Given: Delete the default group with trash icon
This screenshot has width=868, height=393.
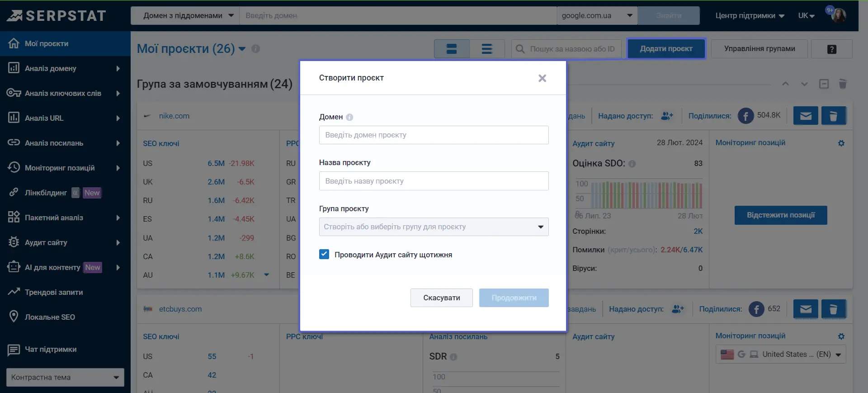Looking at the screenshot, I should tap(843, 84).
